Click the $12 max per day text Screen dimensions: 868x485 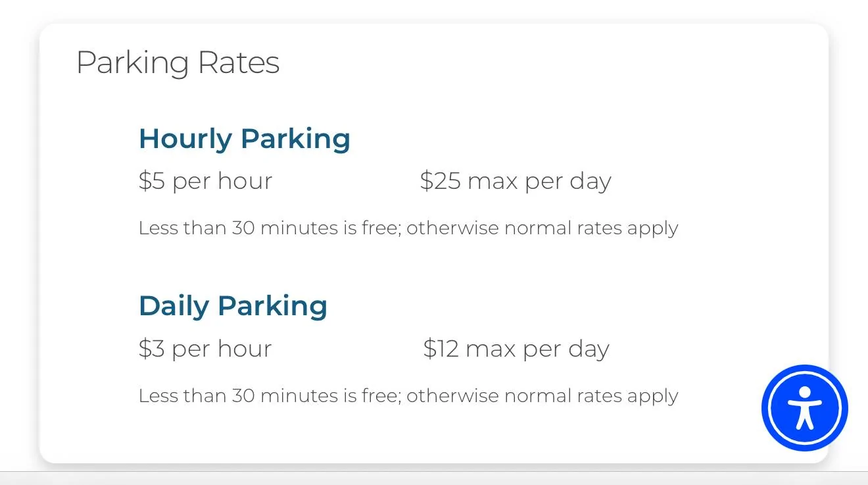tap(516, 349)
